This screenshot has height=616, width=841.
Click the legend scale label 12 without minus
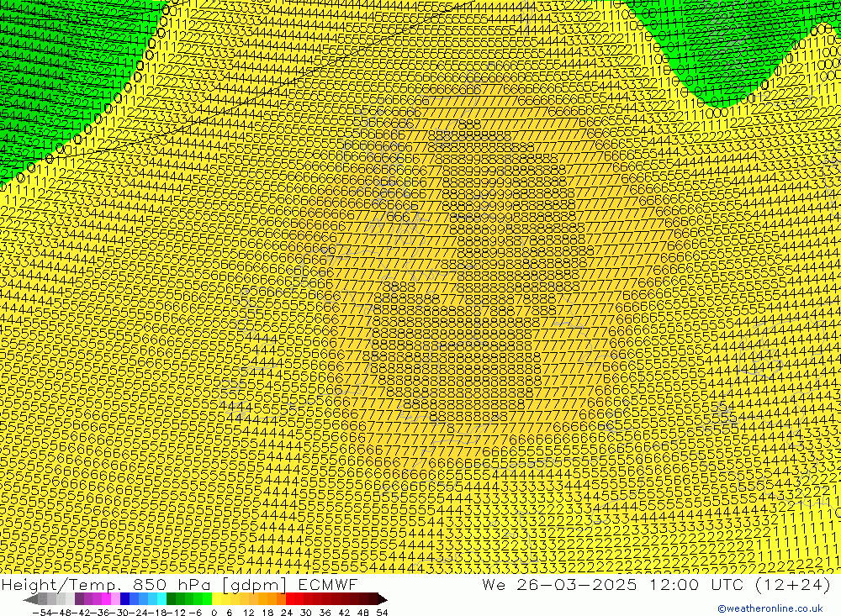pos(248,613)
